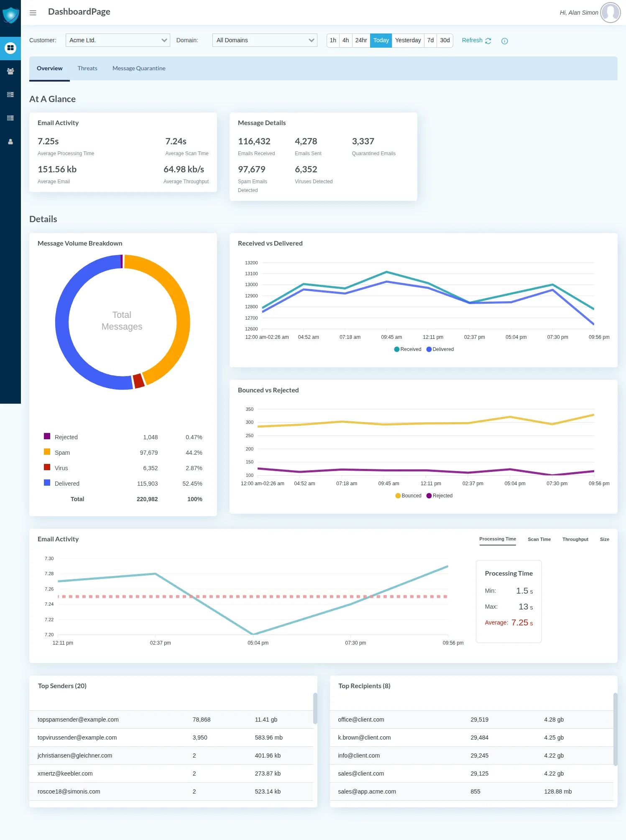Click the refresh arrows icon
The image size is (626, 840).
click(488, 41)
